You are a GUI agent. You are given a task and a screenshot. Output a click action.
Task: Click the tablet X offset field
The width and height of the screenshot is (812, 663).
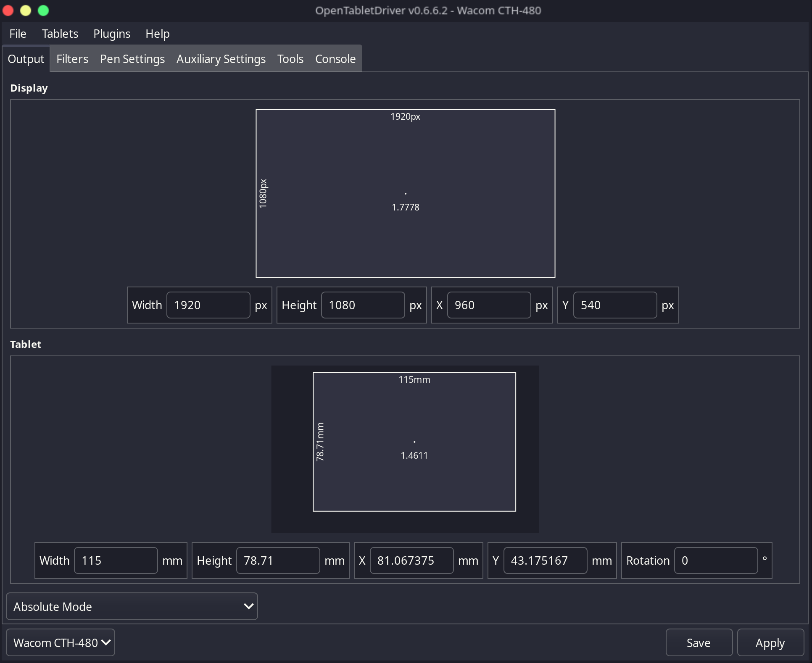pyautogui.click(x=411, y=560)
